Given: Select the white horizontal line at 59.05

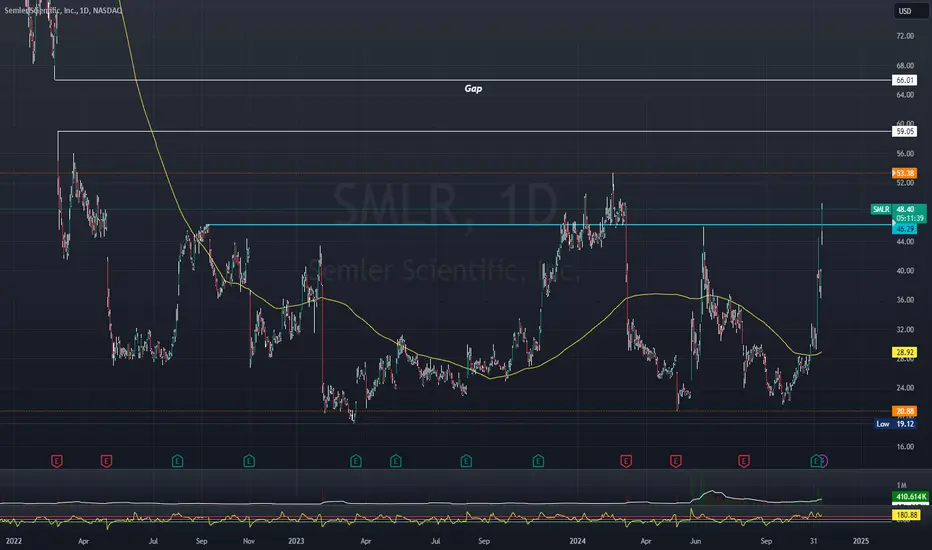Looking at the screenshot, I should click(474, 131).
